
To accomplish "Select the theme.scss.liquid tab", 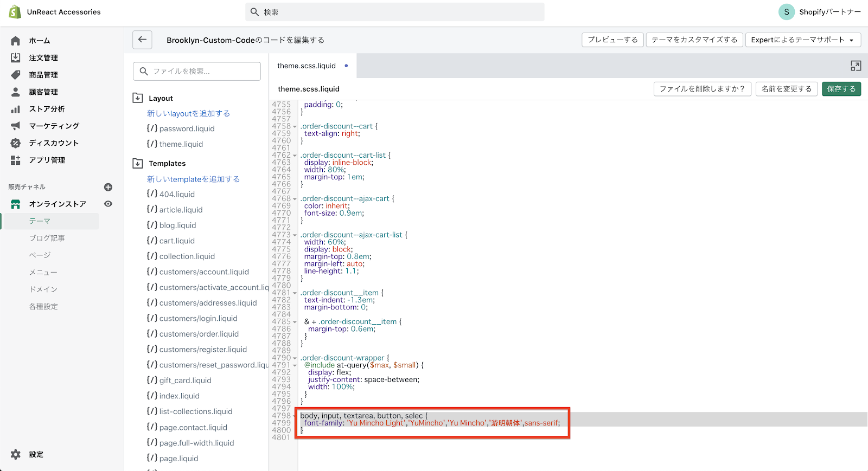I will pyautogui.click(x=307, y=66).
